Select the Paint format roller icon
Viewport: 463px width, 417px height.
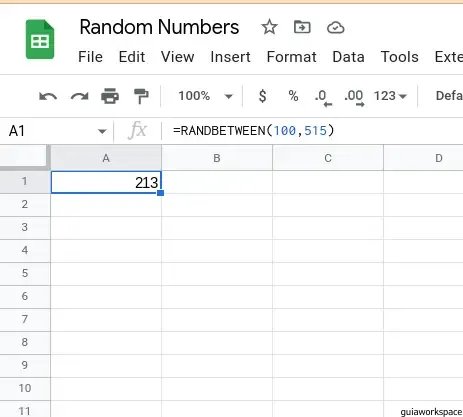pos(141,96)
